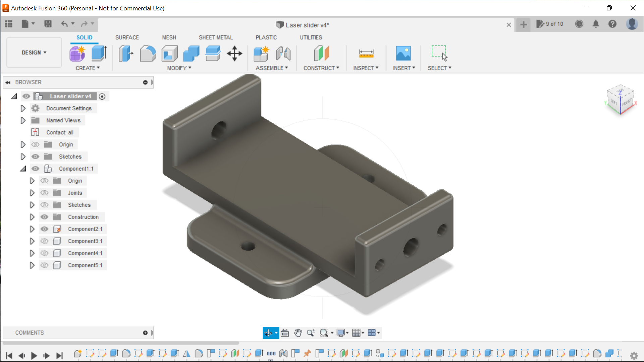Show the top-level Origin folder

(35, 145)
